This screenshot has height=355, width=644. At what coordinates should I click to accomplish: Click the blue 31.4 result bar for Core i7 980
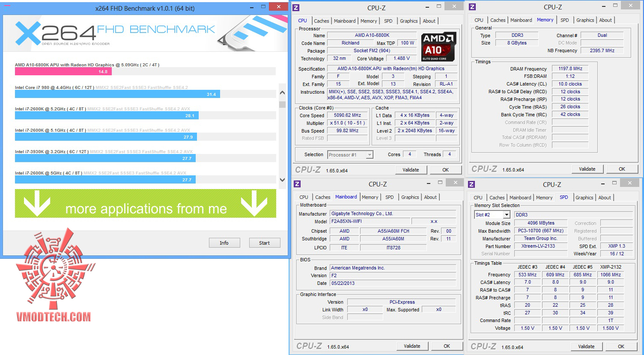tap(117, 94)
